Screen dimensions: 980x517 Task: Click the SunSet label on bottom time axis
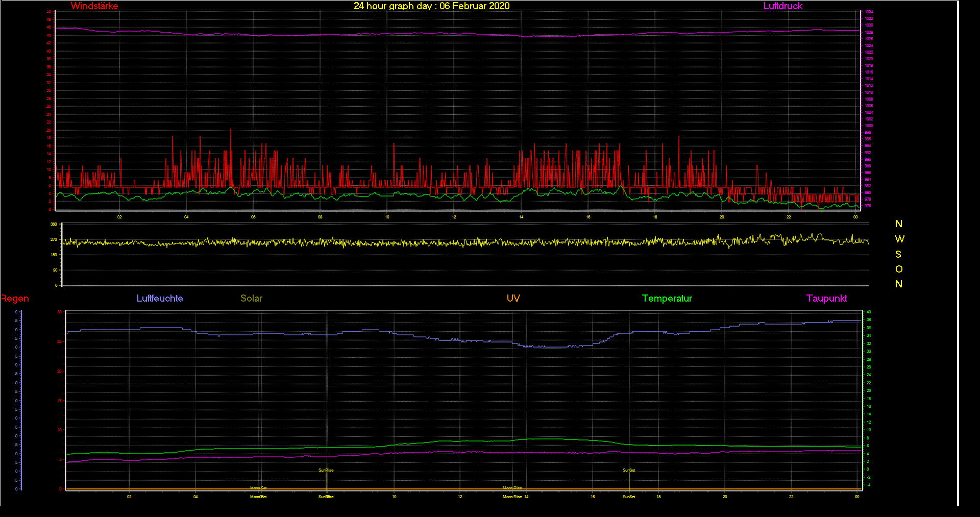pos(629,497)
